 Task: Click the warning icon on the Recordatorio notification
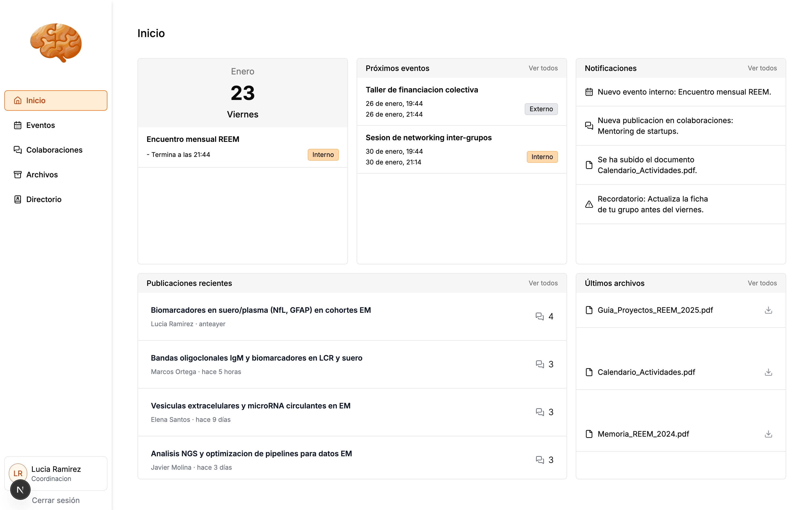(x=589, y=204)
